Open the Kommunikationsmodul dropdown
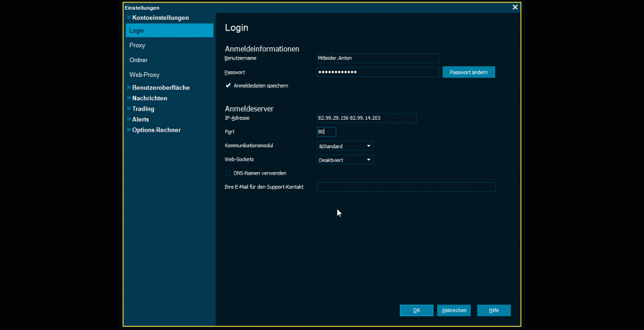Viewport: 644px width, 330px height. (345, 146)
